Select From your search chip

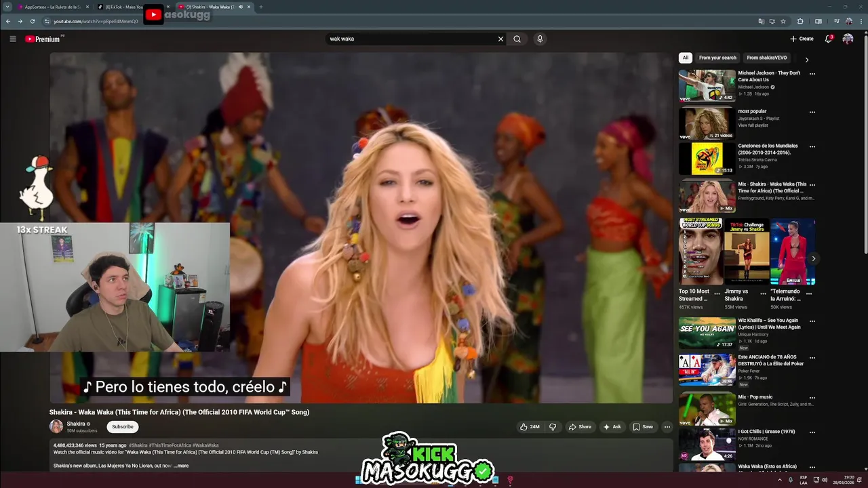pyautogui.click(x=717, y=58)
